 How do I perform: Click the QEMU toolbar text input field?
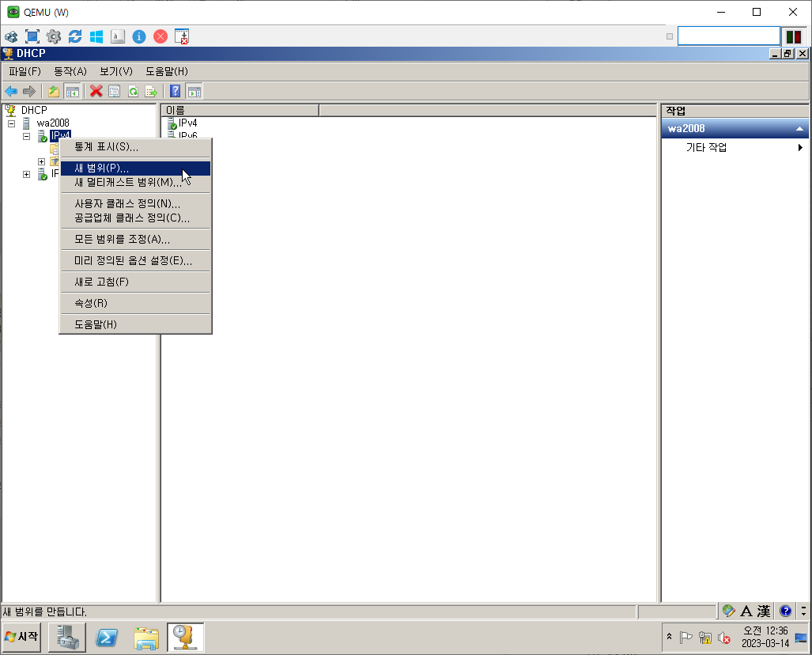(729, 36)
